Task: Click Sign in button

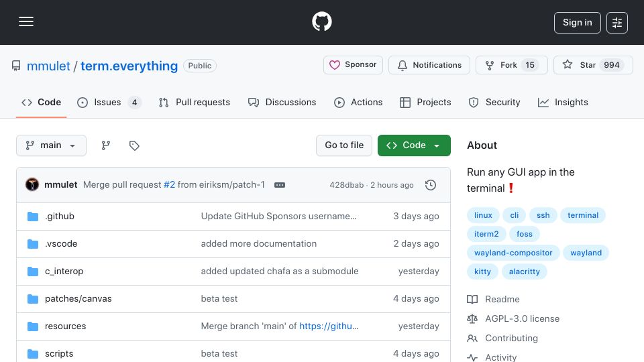Action: point(577,23)
